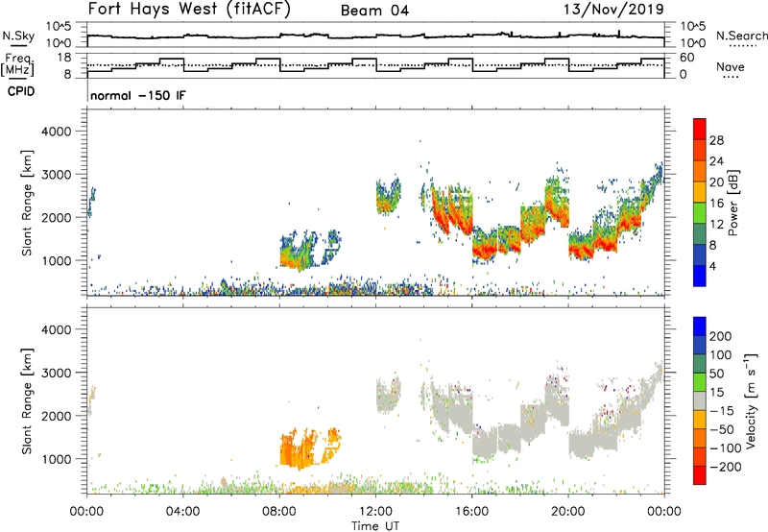Click the 'Beam 04' label
The height and width of the screenshot is (532, 768).
(374, 11)
